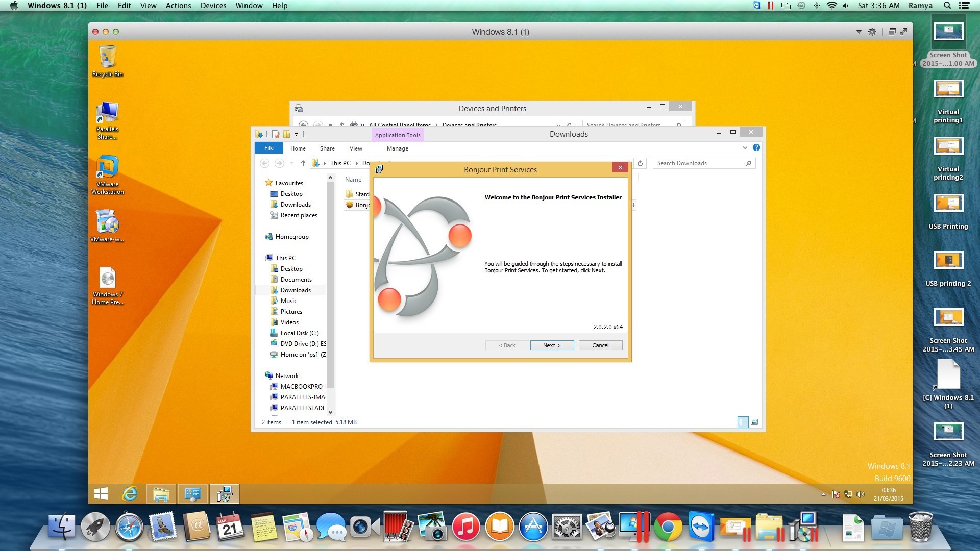Refresh the Downloads folder view
The image size is (980, 551).
[640, 163]
